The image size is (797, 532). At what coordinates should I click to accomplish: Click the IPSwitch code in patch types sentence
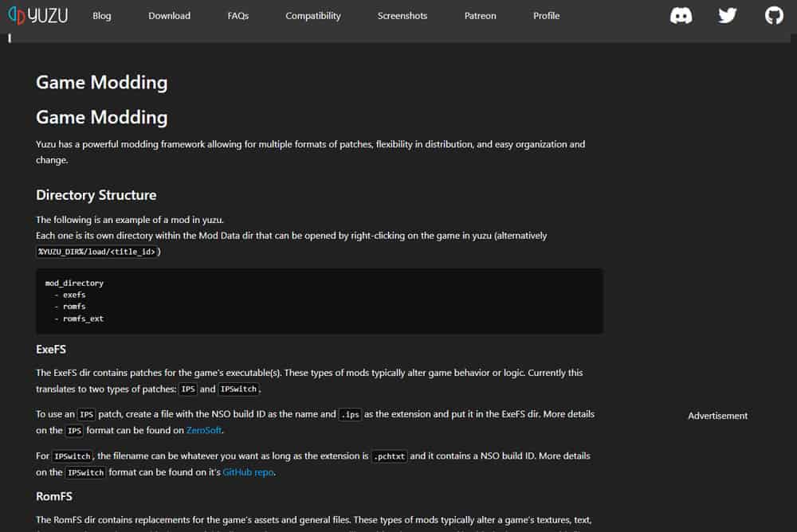pyautogui.click(x=238, y=389)
